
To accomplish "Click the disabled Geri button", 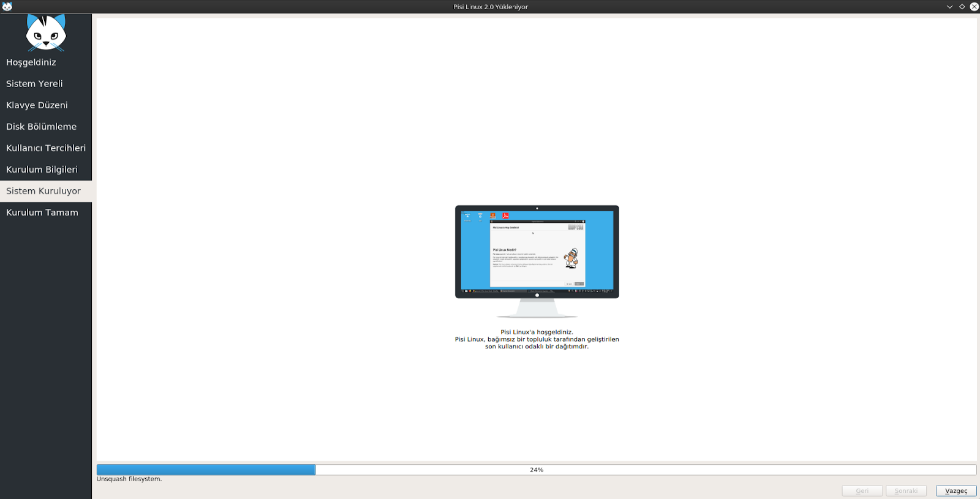I will 862,491.
